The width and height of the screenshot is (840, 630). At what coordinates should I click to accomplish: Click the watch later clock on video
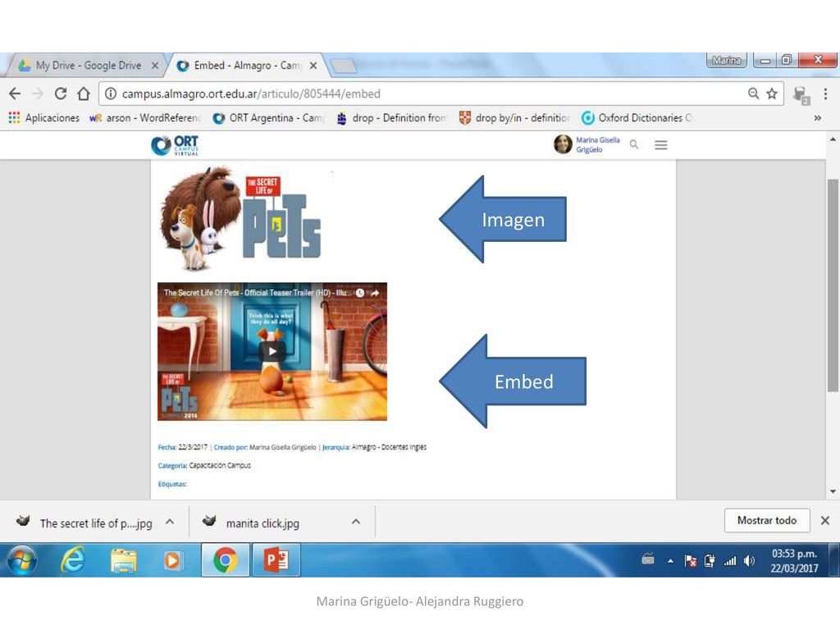pyautogui.click(x=360, y=293)
